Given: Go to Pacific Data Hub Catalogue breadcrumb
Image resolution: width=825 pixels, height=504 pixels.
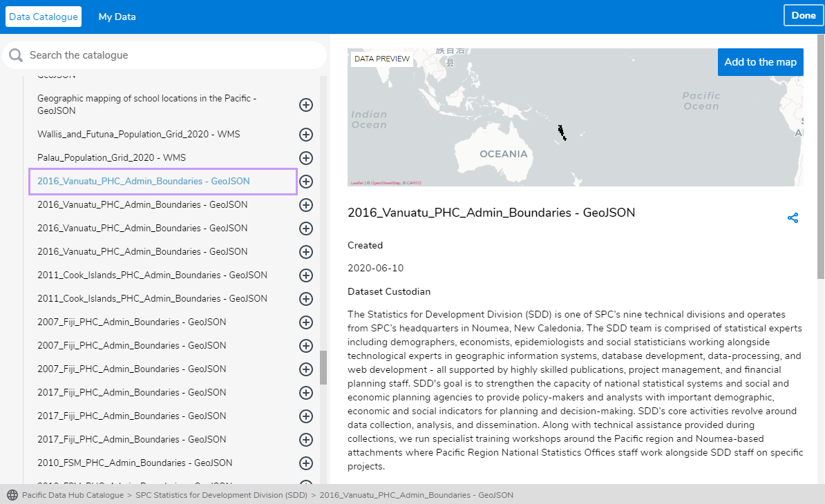Looking at the screenshot, I should [x=73, y=495].
